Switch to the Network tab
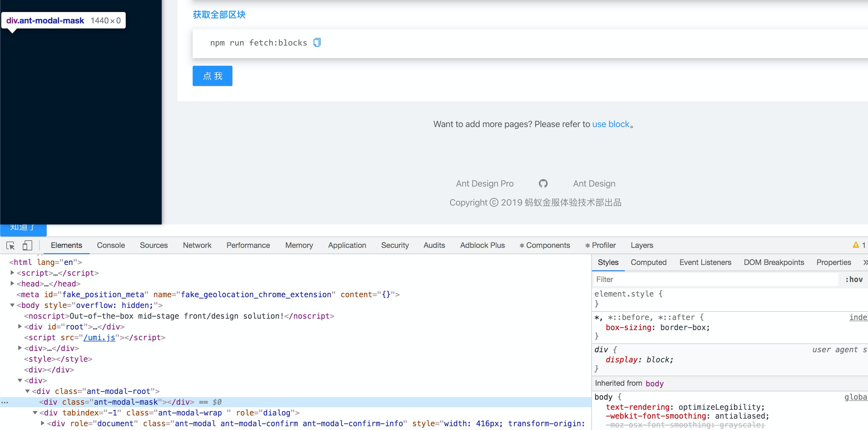Screen dimensions: 868x430 click(x=197, y=245)
